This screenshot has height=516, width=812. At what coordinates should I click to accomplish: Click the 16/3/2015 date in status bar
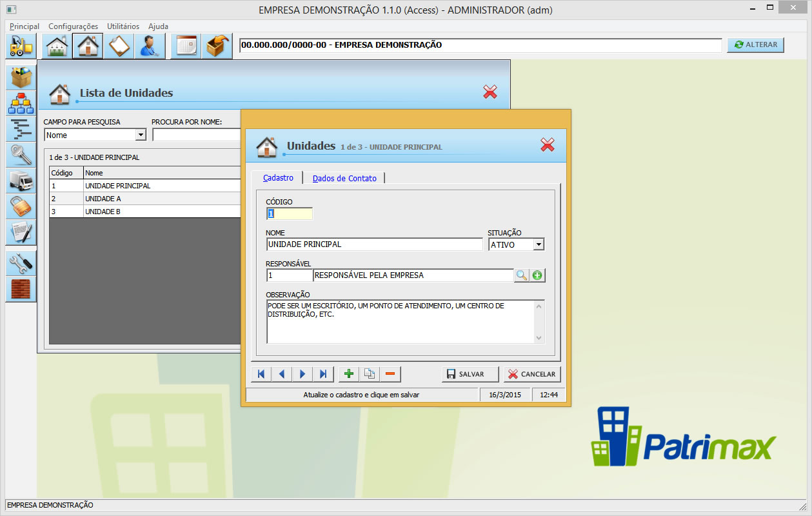coord(506,395)
